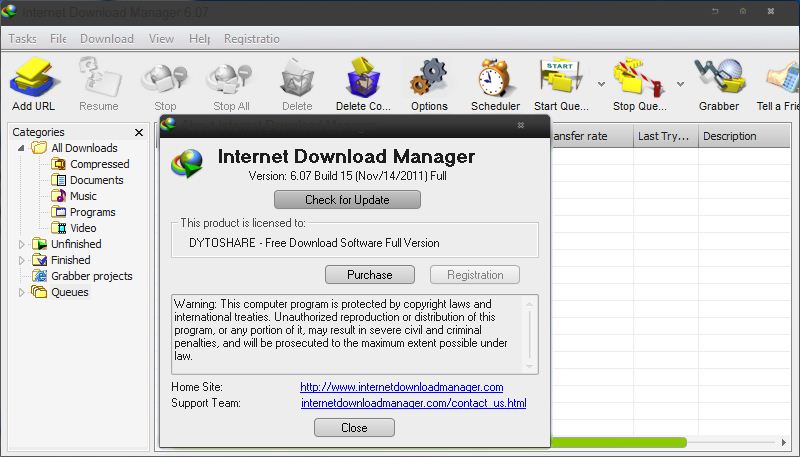Image resolution: width=800 pixels, height=457 pixels.
Task: Open the Scheduler alarm clock icon
Action: click(494, 78)
